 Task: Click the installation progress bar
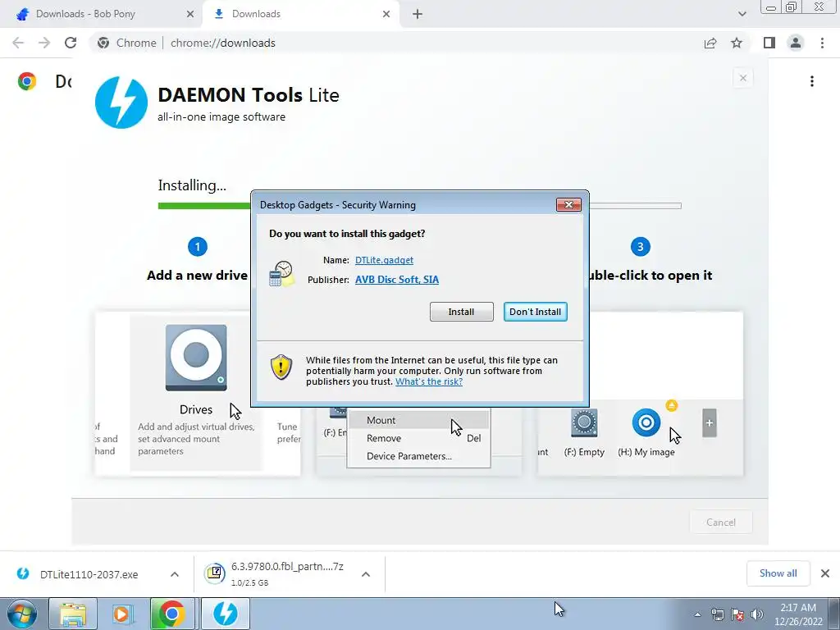(x=419, y=206)
